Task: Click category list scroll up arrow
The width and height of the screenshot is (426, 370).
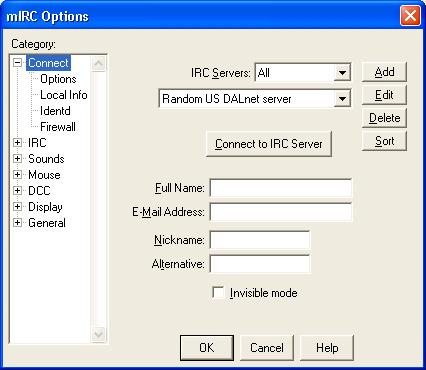Action: (98, 63)
